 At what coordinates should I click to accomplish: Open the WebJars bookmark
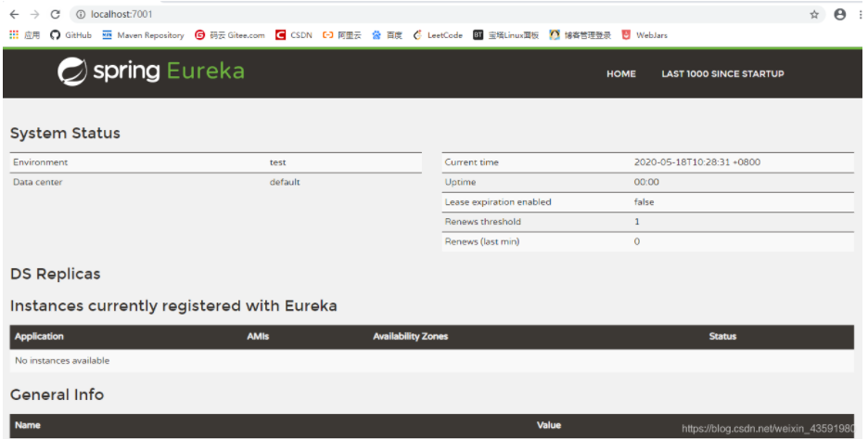pos(645,35)
